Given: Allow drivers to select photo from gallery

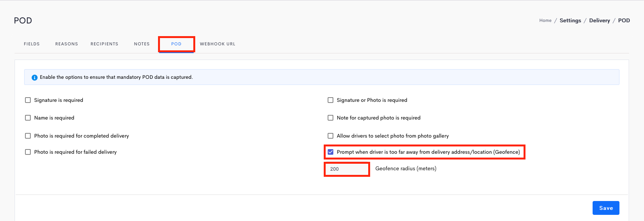Looking at the screenshot, I should coord(331,136).
